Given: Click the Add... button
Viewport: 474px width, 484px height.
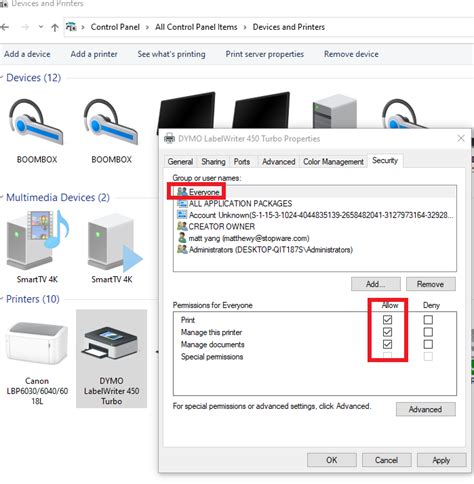Looking at the screenshot, I should click(x=376, y=284).
